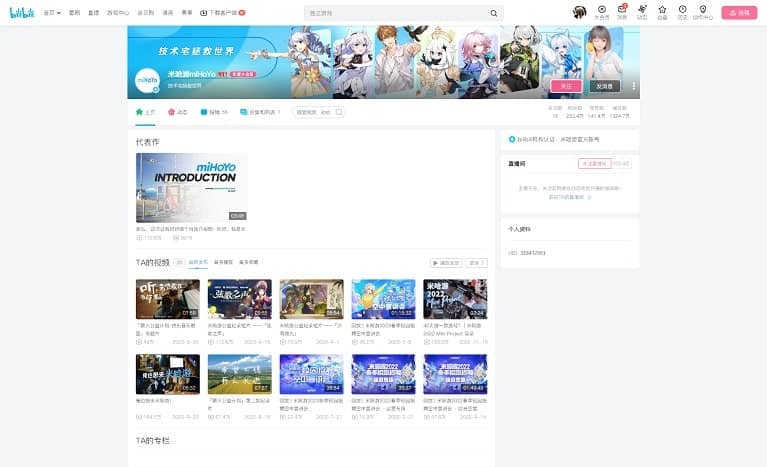Open 直播 in the top navigation
The height and width of the screenshot is (467, 767).
pos(93,13)
